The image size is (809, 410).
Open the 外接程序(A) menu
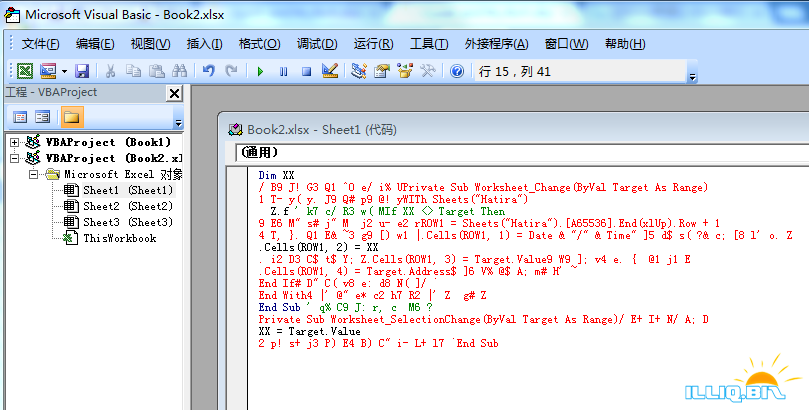click(x=496, y=44)
